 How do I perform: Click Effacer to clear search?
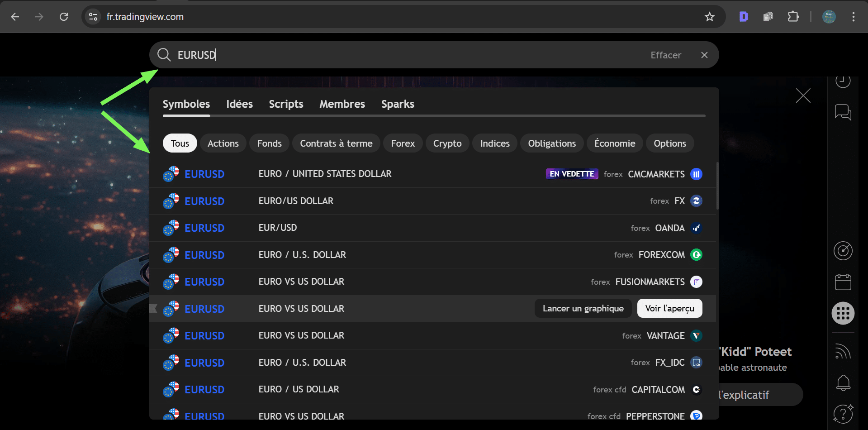coord(665,55)
